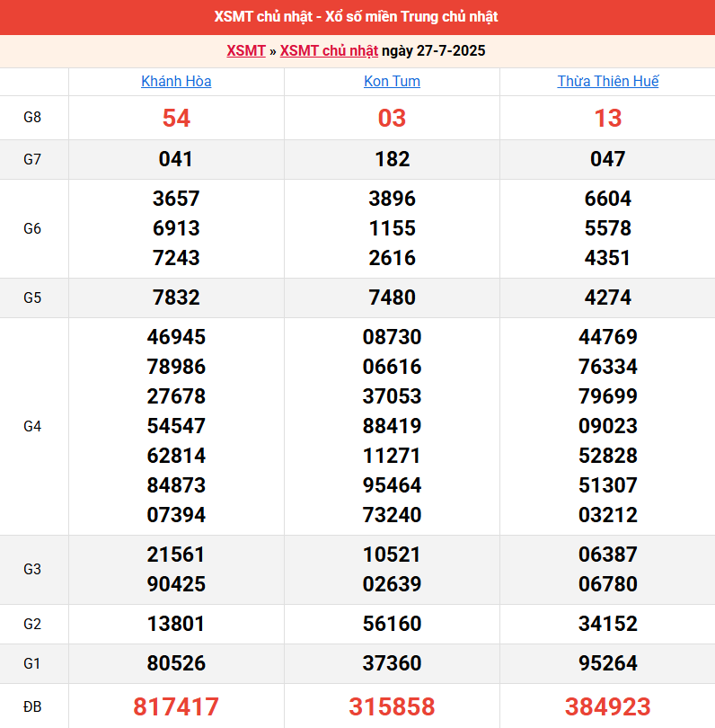
Task: Select G4 number 27678
Action: click(176, 396)
